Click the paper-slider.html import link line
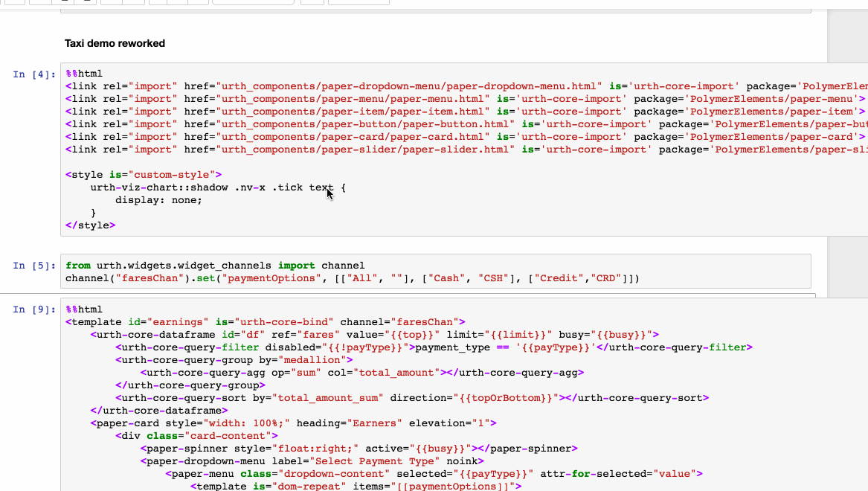Image resolution: width=868 pixels, height=491 pixels. pos(466,150)
